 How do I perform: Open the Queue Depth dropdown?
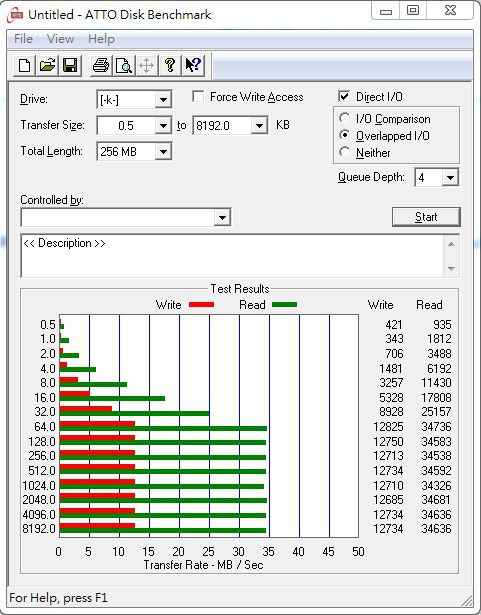coord(450,178)
